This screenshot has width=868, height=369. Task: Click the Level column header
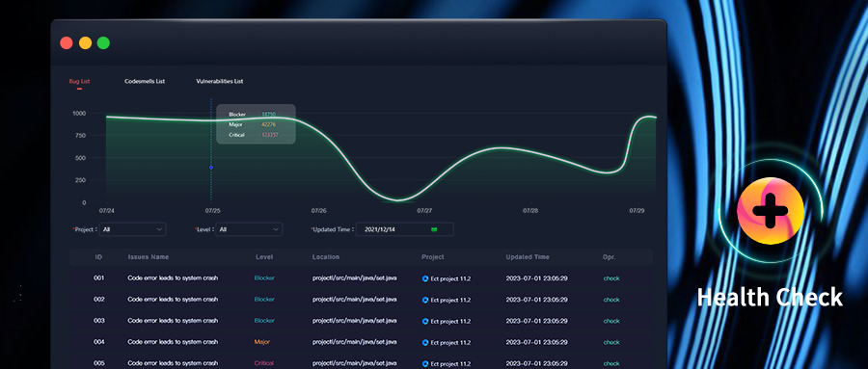[x=264, y=257]
